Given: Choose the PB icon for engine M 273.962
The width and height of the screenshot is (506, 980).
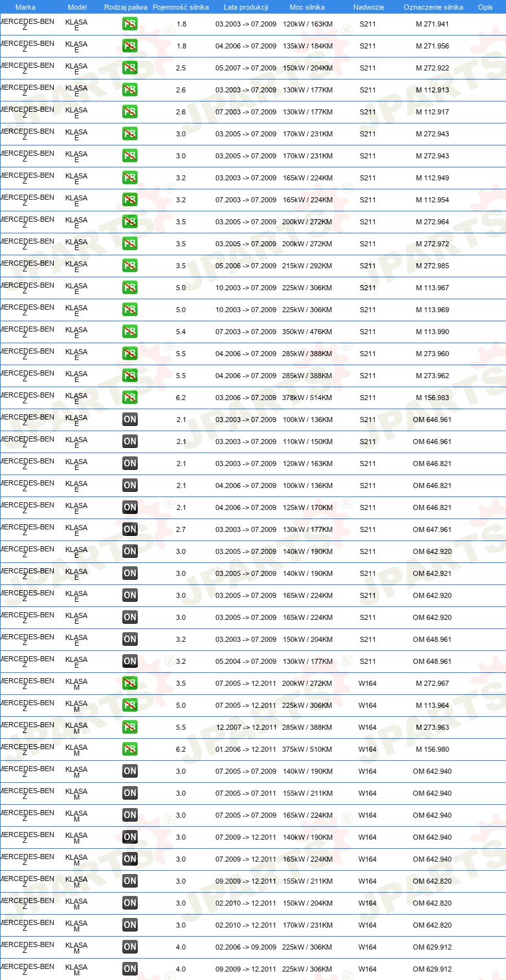Looking at the screenshot, I should [130, 376].
